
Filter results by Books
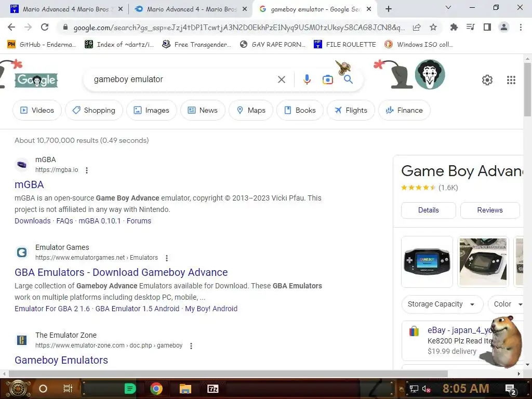coord(300,110)
